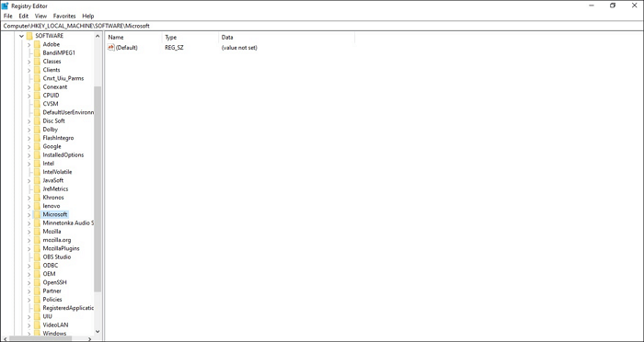Expand the Adobe key
The width and height of the screenshot is (644, 342).
coord(29,44)
